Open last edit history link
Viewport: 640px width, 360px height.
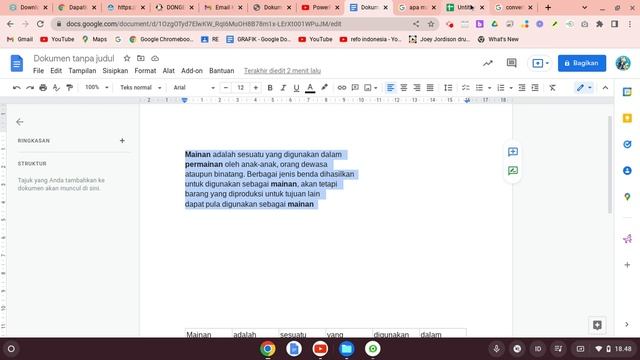[x=282, y=71]
